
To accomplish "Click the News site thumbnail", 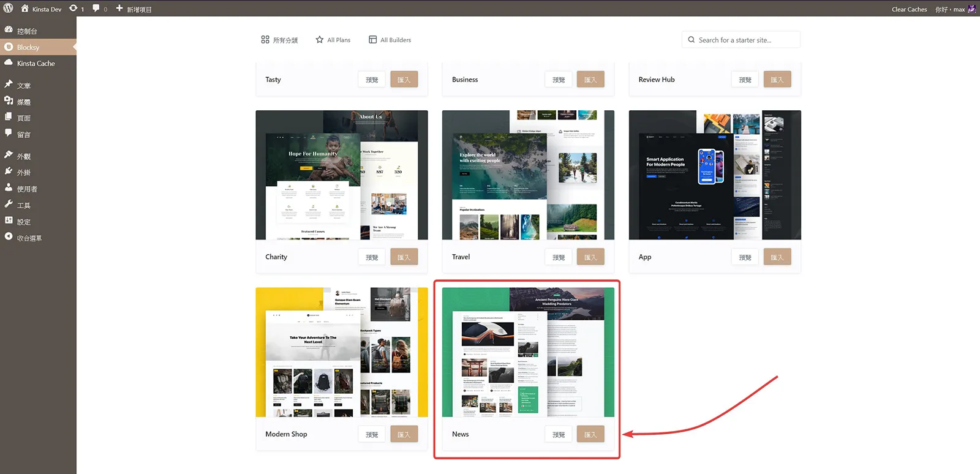I will point(528,352).
